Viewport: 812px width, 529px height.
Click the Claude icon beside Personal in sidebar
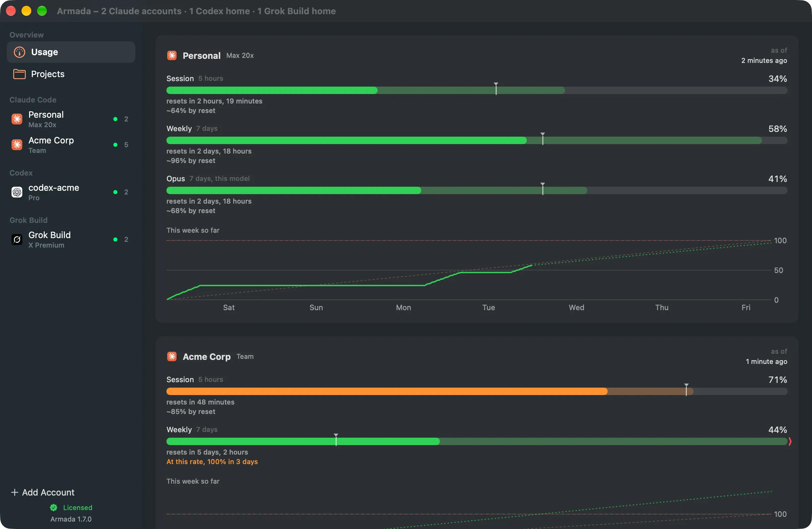coord(17,119)
